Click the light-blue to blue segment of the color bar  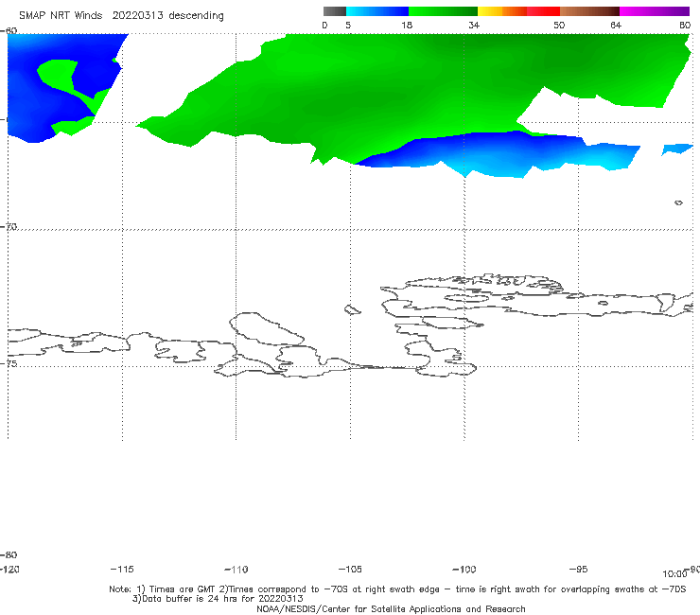[377, 11]
